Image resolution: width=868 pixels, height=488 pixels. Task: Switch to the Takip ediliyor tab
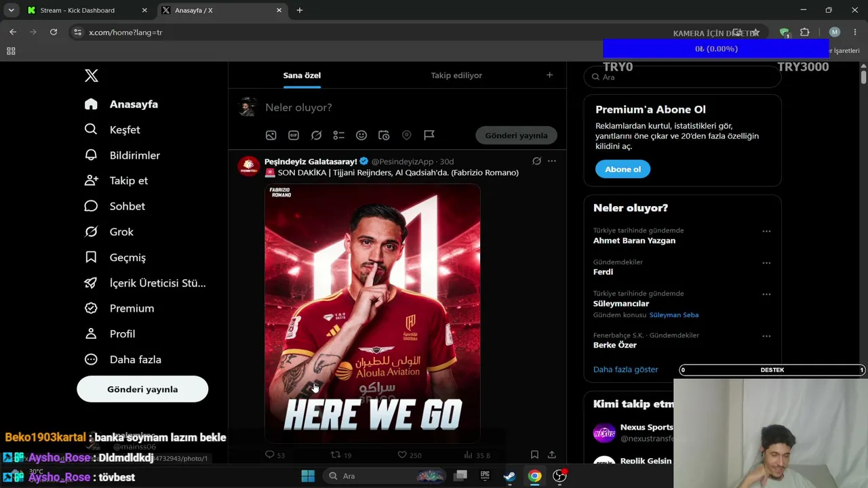pos(456,75)
